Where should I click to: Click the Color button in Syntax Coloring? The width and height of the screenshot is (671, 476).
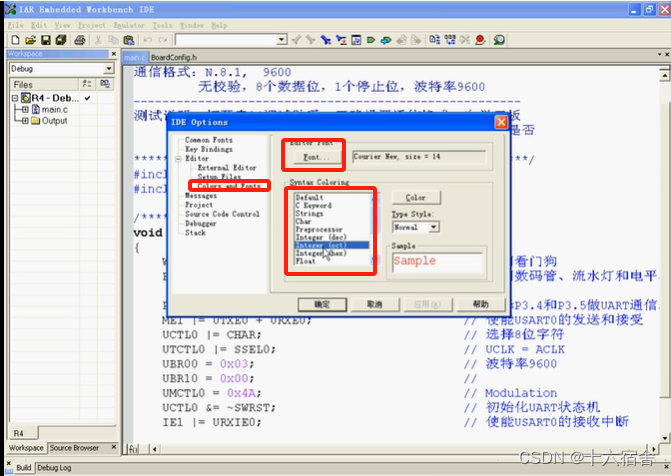pyautogui.click(x=416, y=197)
